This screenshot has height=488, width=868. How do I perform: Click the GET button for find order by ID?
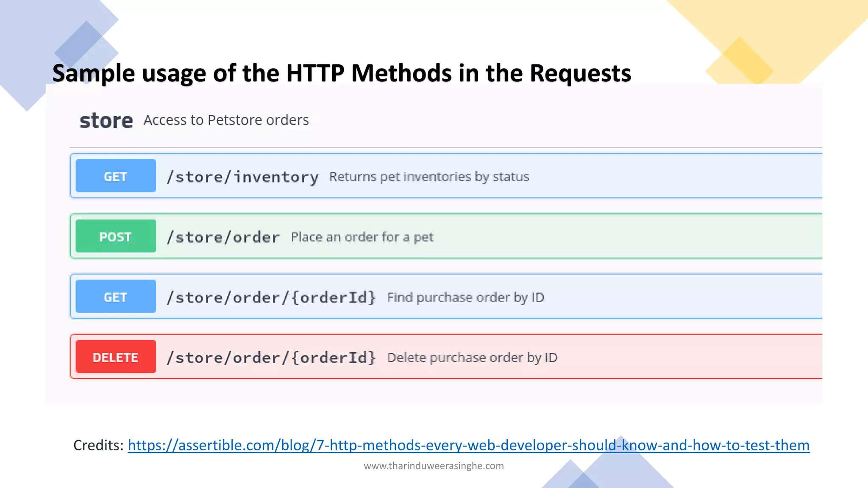click(115, 296)
